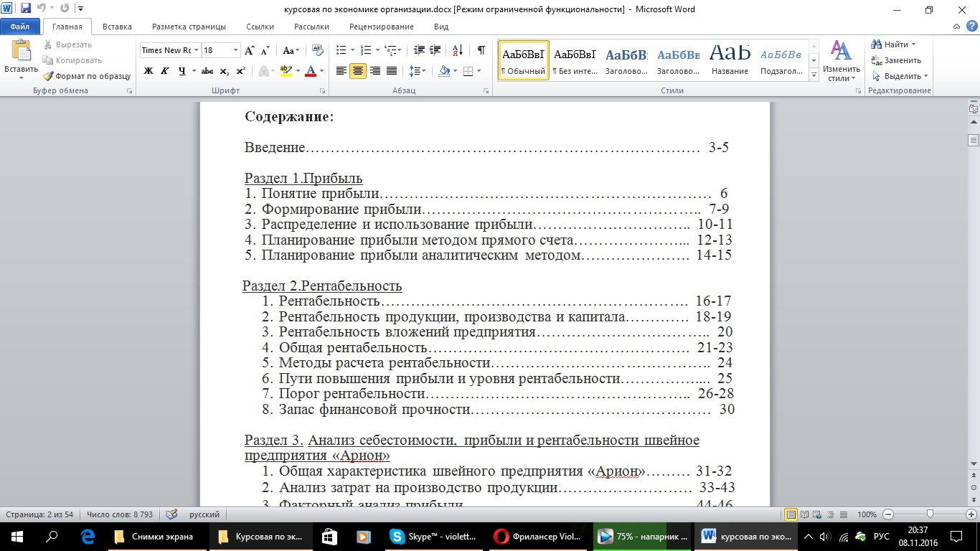Expand the Выделить selection dropdown
This screenshot has height=551, width=980.
click(899, 76)
